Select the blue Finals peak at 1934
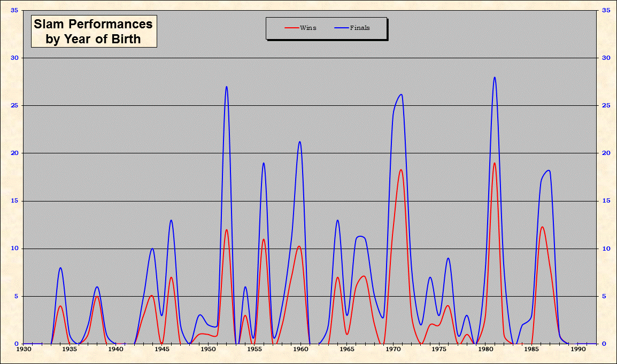617x364 pixels. coord(60,268)
